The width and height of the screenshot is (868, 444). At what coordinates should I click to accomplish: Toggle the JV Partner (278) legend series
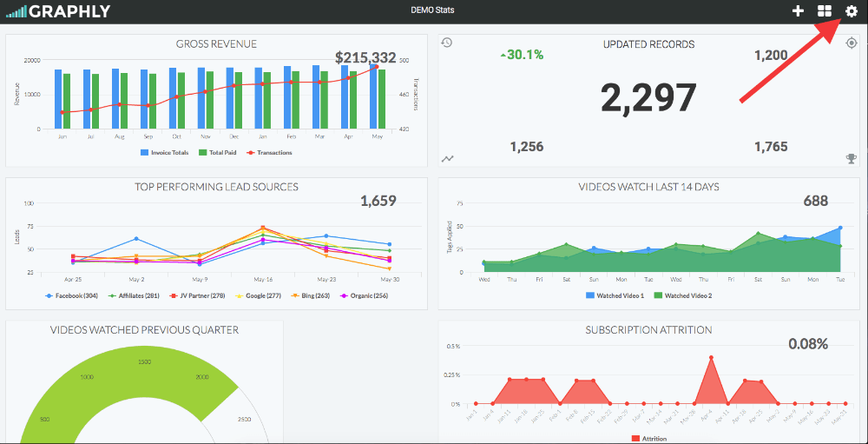tap(196, 296)
